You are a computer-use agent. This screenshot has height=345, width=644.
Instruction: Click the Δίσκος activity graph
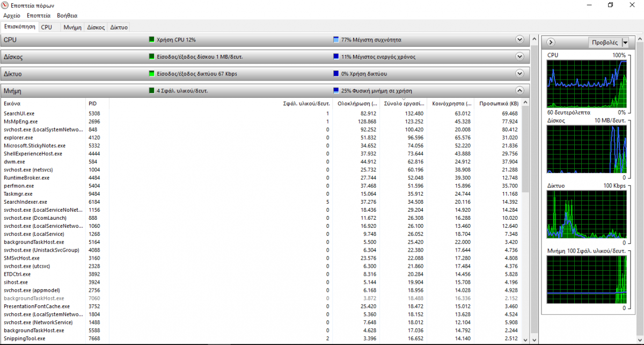coord(587,149)
